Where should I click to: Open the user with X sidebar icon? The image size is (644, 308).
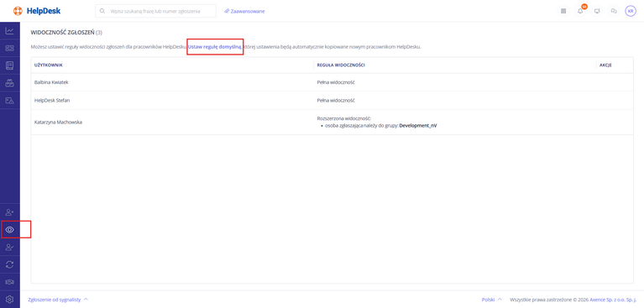point(9,212)
